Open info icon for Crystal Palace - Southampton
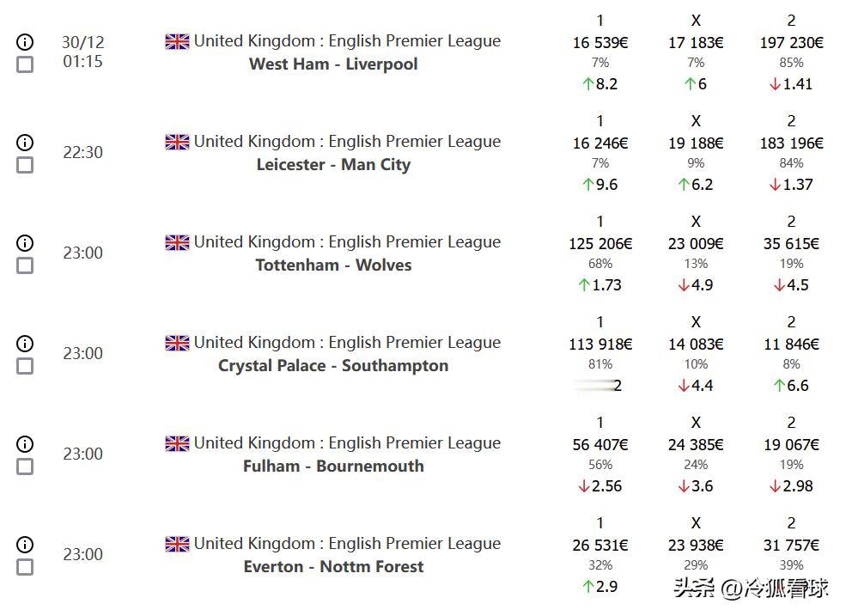 pos(25,344)
